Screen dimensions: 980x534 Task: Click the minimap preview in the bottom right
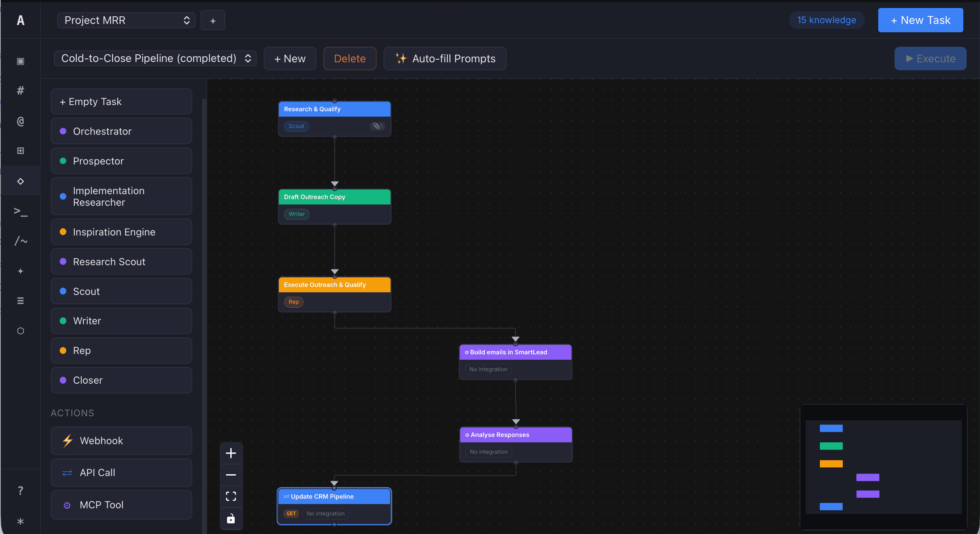(884, 467)
